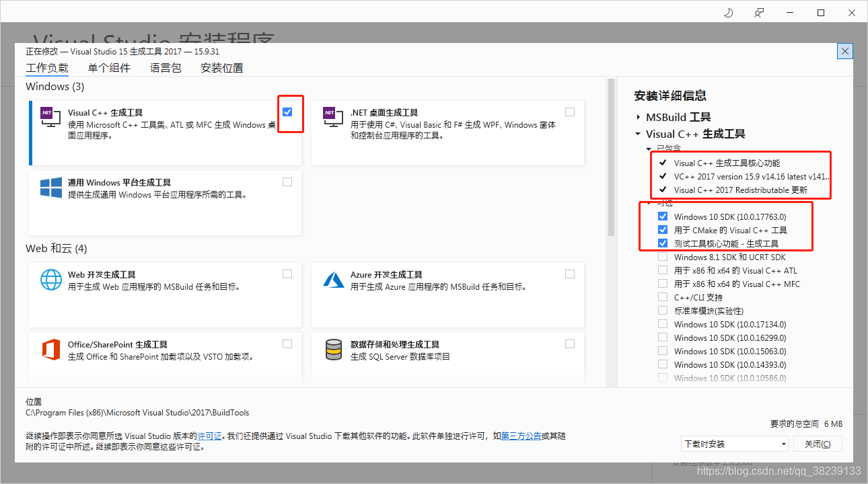Check 用于 x86 和 x64 的 Visual C++ MFC

(663, 284)
